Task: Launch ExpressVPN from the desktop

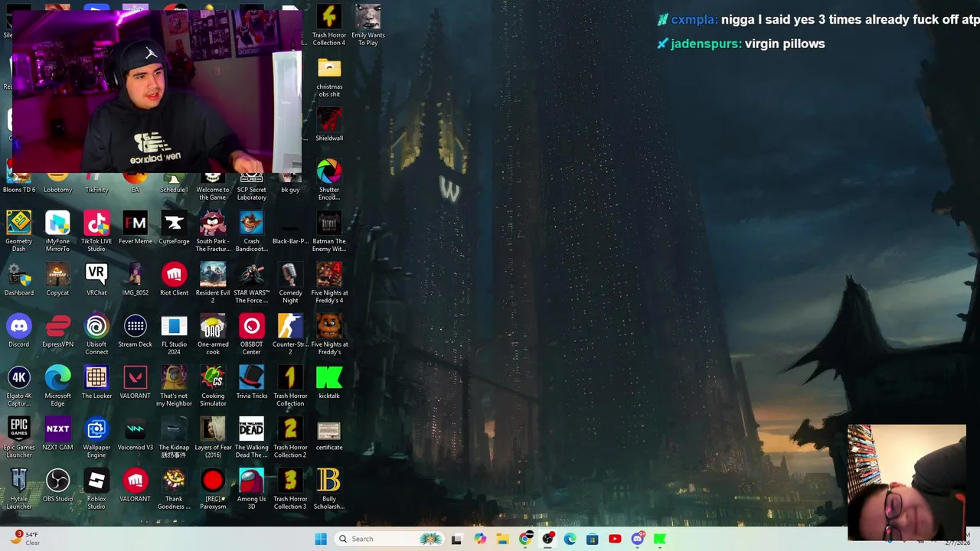Action: tap(57, 331)
